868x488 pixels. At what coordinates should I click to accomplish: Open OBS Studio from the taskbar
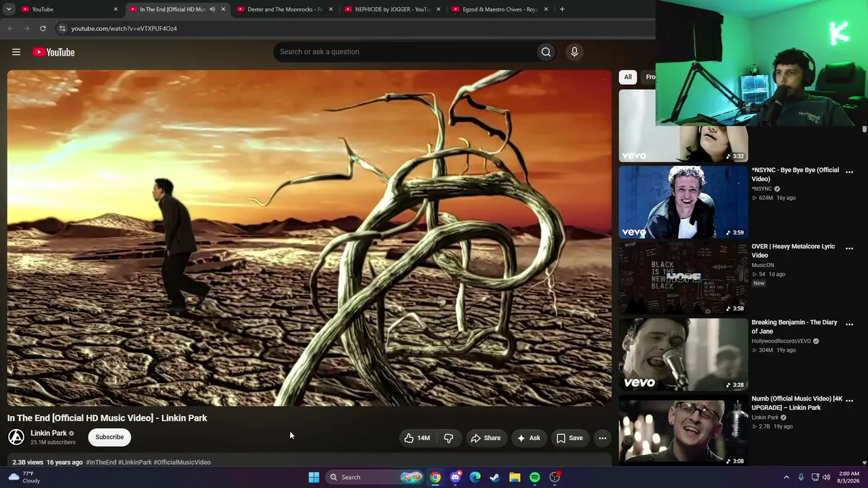click(555, 477)
